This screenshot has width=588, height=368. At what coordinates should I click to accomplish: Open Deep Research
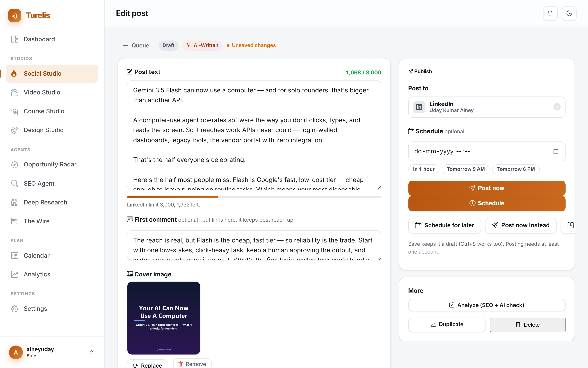pos(52,202)
